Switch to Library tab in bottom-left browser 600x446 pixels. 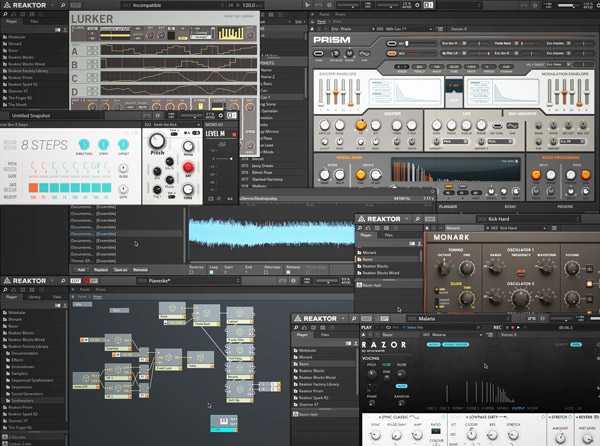point(34,297)
